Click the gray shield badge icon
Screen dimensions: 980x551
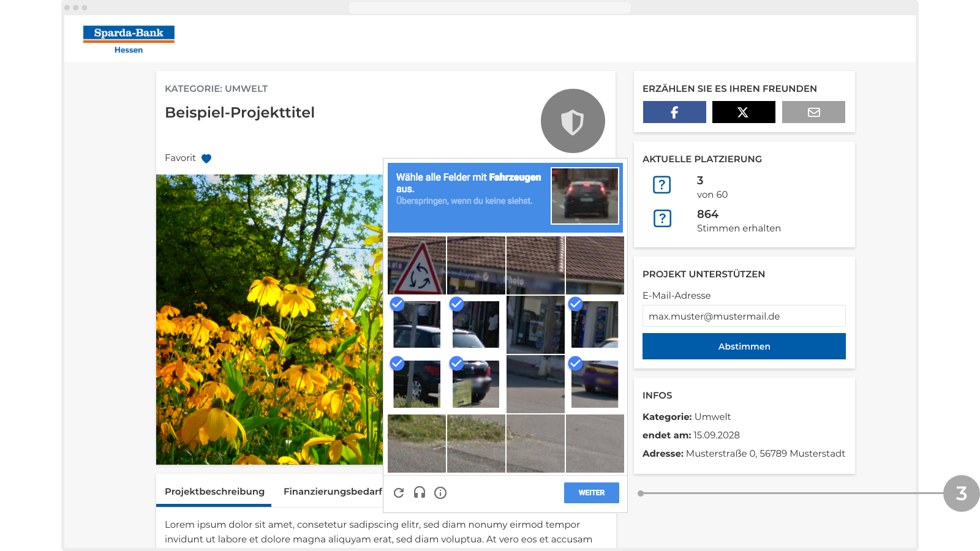573,121
